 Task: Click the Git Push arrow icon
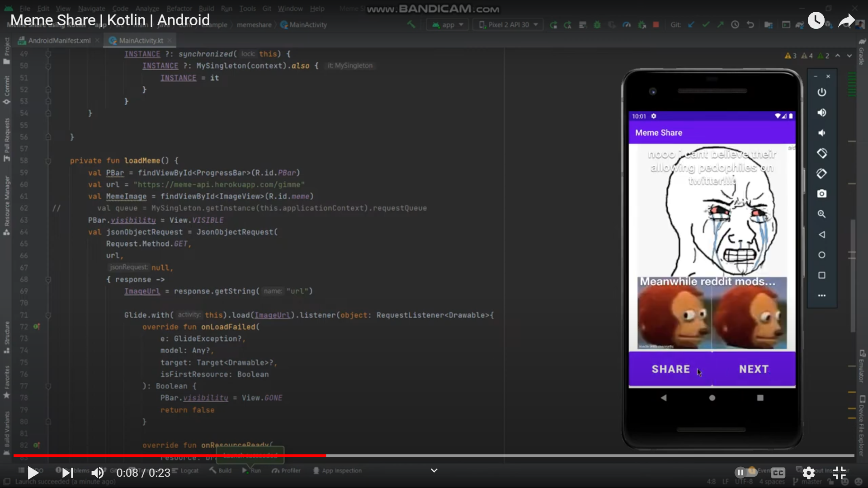coord(720,25)
